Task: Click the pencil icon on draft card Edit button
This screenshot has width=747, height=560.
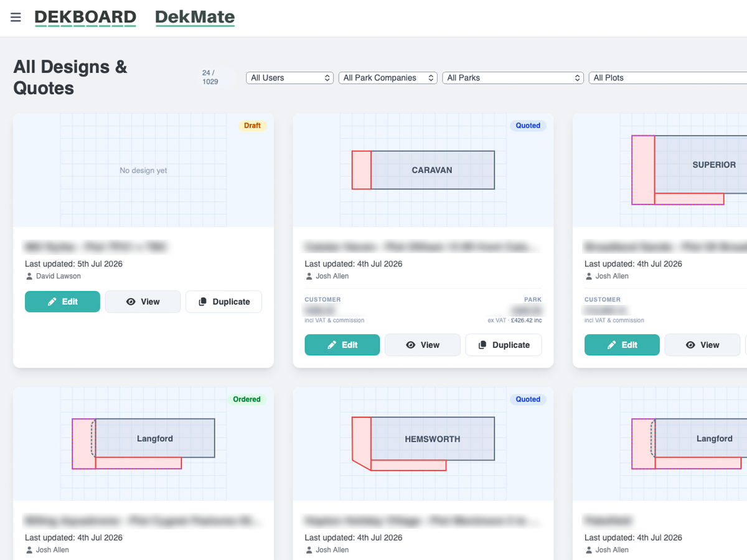Action: [52, 301]
